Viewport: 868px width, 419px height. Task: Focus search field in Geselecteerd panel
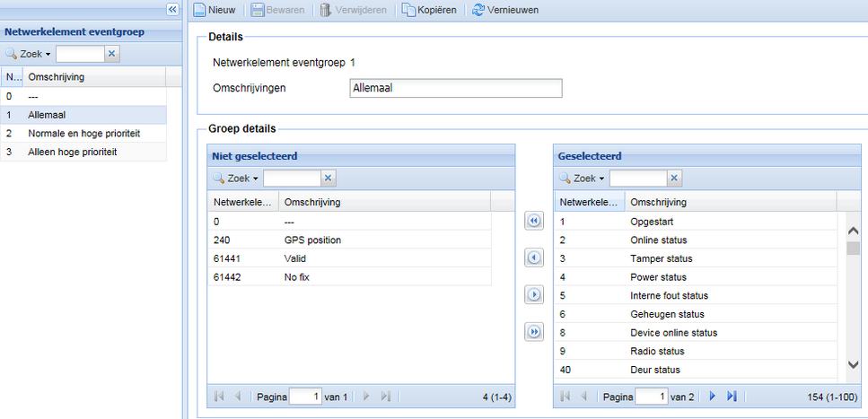638,179
